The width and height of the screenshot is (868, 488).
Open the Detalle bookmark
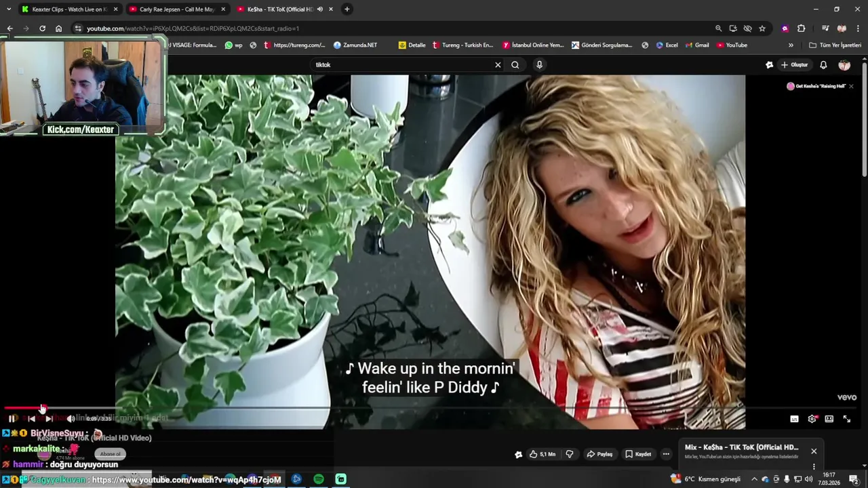[412, 45]
